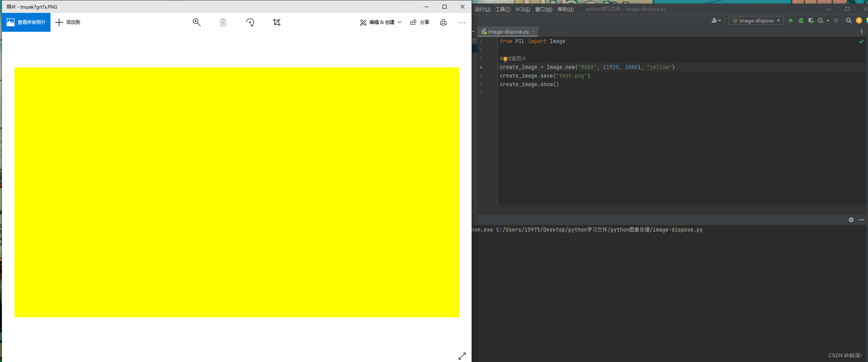This screenshot has height=362, width=868.
Task: Expand photo to fullscreen with corner arrow
Action: coord(463,356)
